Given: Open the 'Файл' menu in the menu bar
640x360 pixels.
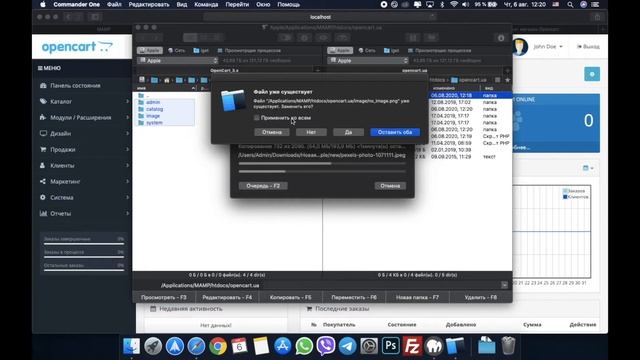Looking at the screenshot, I should (114, 4).
